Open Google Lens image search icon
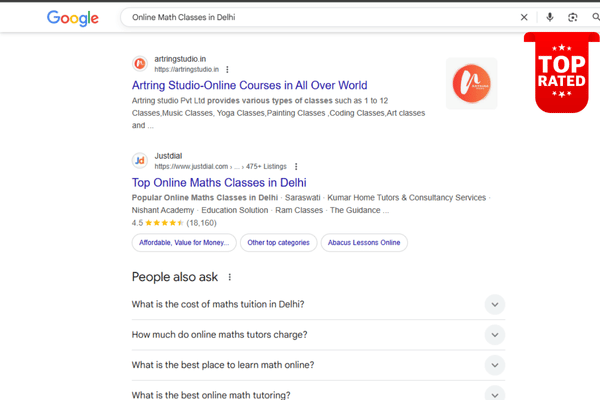600x400 pixels. (x=572, y=17)
